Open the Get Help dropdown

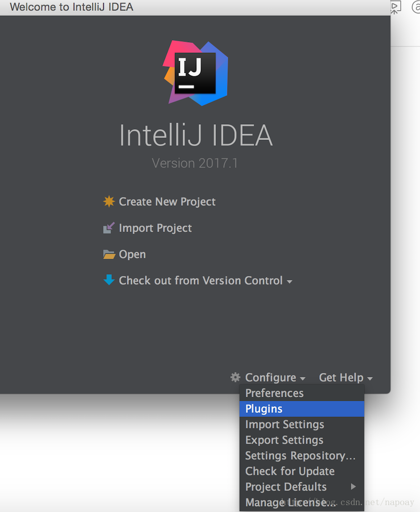pos(346,377)
